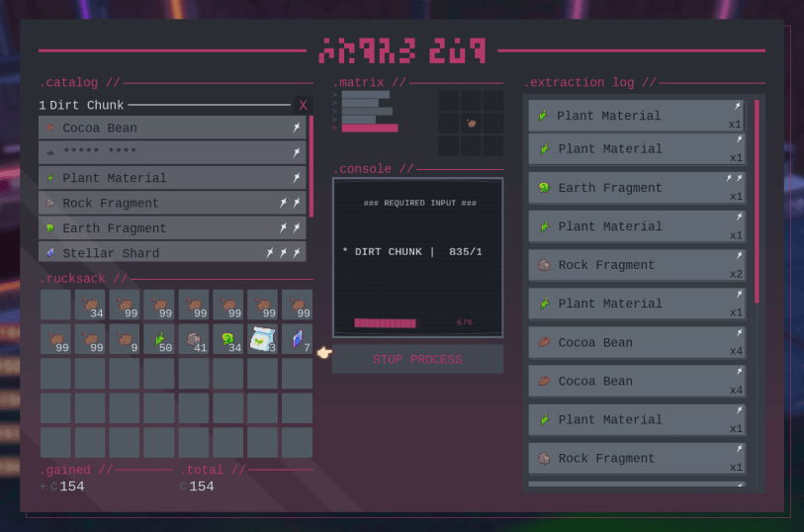
Task: Select Plant Material in the catalog list
Action: 172,178
